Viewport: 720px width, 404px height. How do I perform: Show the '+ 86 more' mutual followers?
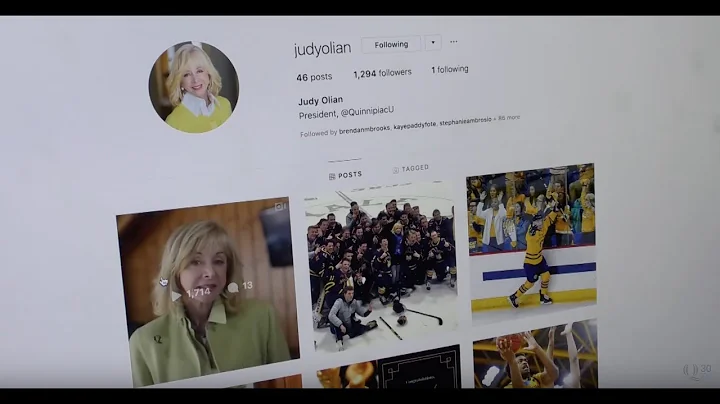coord(507,118)
